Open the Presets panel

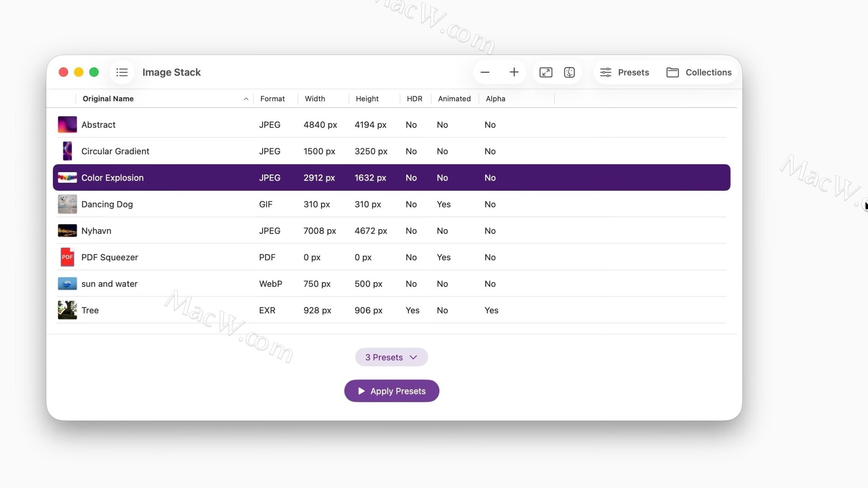(624, 72)
